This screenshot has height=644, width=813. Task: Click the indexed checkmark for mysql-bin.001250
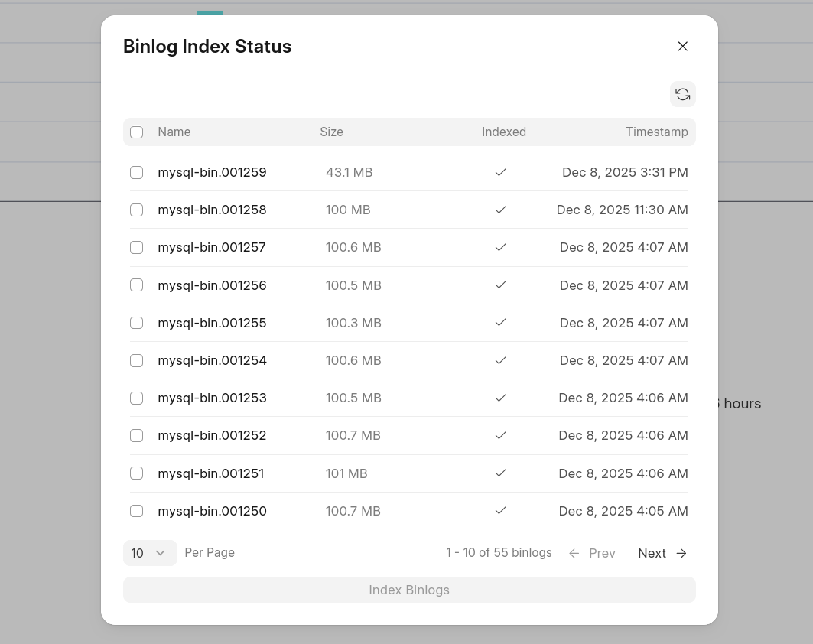point(501,511)
